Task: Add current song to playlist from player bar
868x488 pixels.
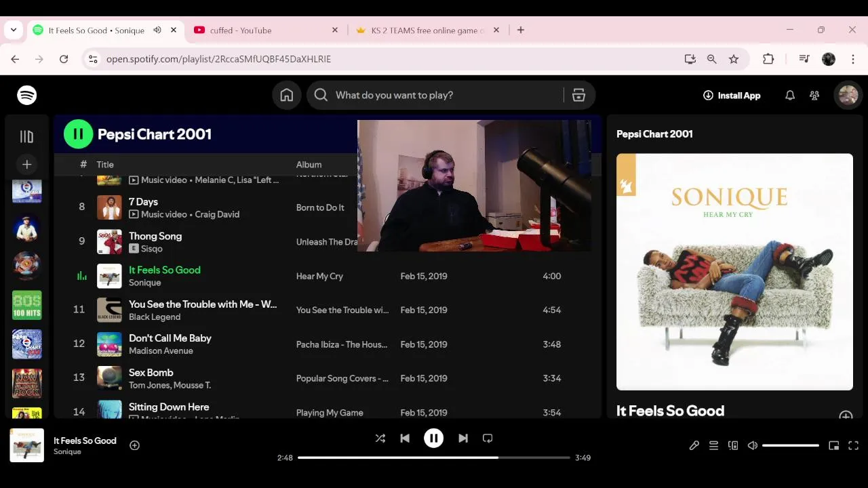Action: [x=134, y=445]
